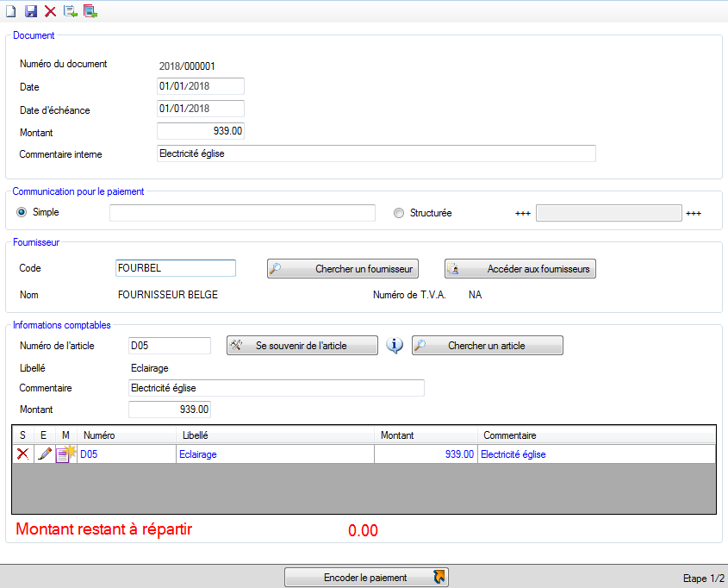The image size is (728, 588).
Task: Click the accounting Commentaire field
Action: pos(277,388)
